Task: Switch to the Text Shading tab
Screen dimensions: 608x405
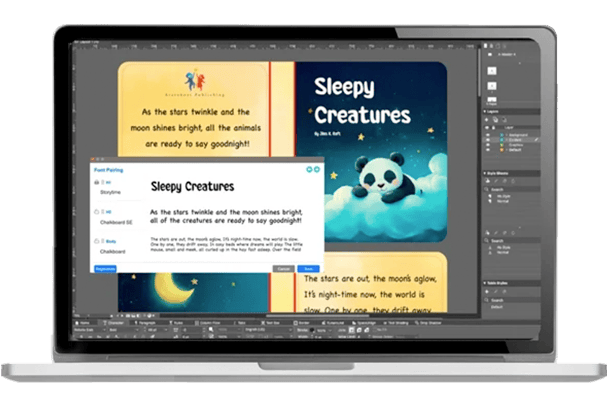Action: coord(396,323)
